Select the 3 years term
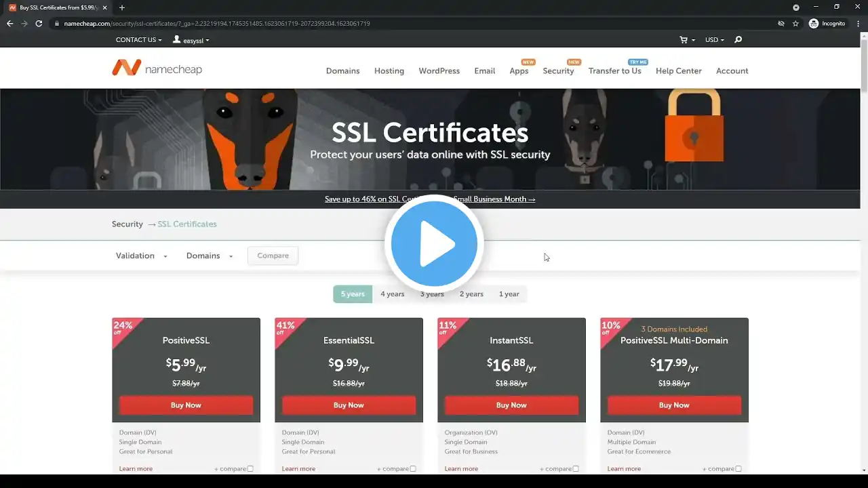 tap(431, 294)
